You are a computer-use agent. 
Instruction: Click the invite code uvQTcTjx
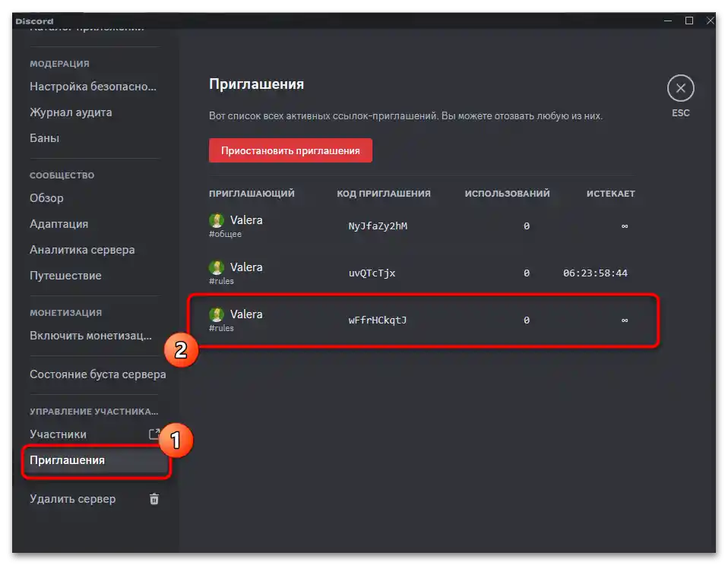tap(372, 273)
